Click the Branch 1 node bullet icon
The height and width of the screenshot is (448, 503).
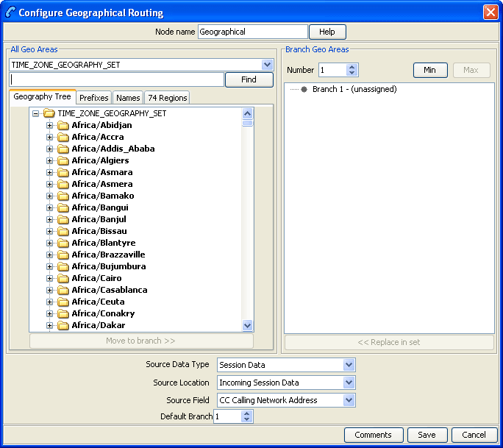click(304, 89)
